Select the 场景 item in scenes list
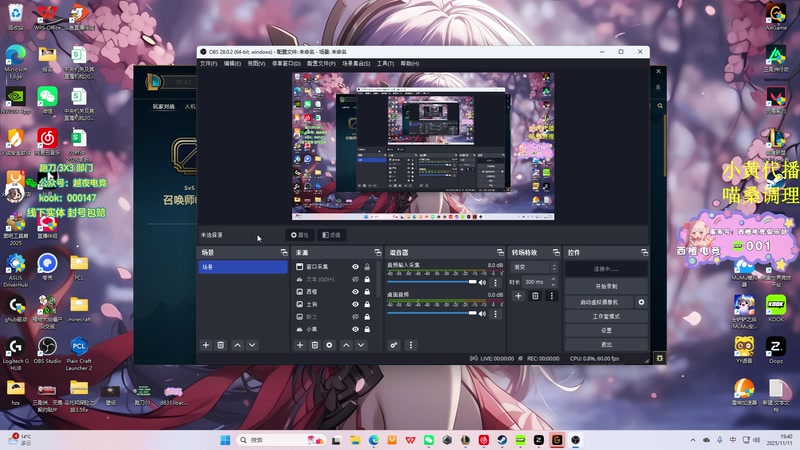 click(243, 267)
